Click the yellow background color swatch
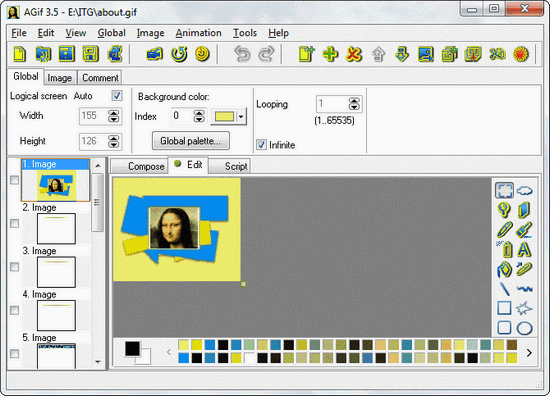Screen dimensions: 550x396 point(224,116)
